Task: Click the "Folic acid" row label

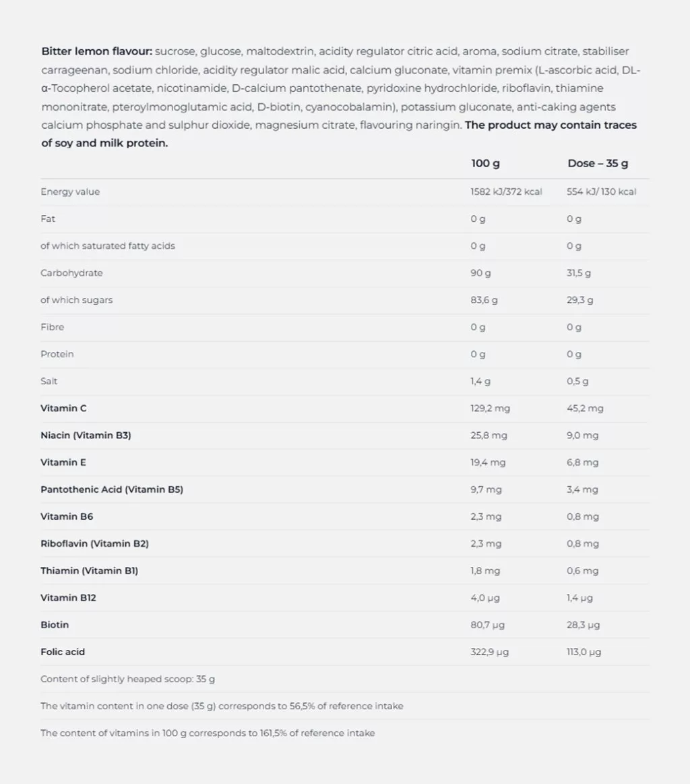Action: click(x=63, y=652)
